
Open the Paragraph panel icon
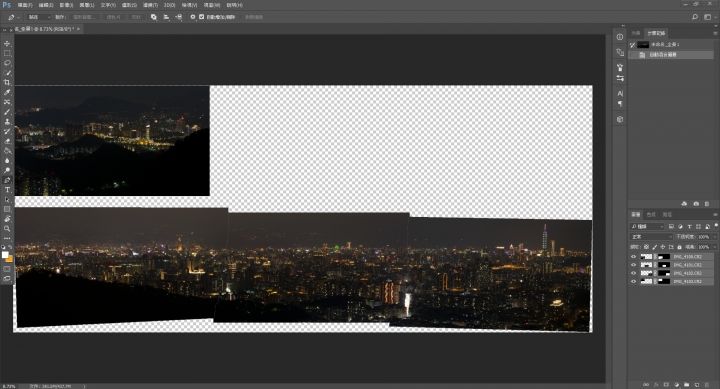coord(620,104)
